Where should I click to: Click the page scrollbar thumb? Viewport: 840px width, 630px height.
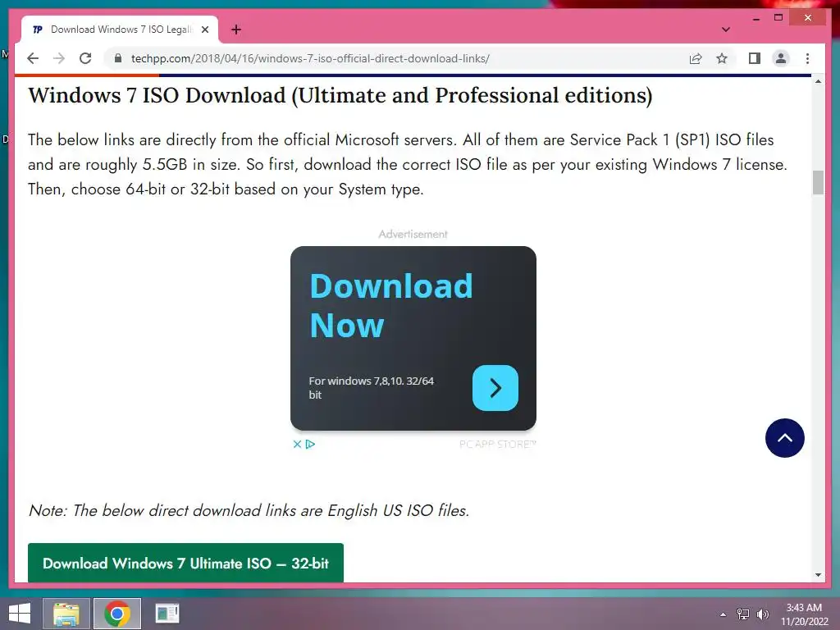click(x=818, y=183)
